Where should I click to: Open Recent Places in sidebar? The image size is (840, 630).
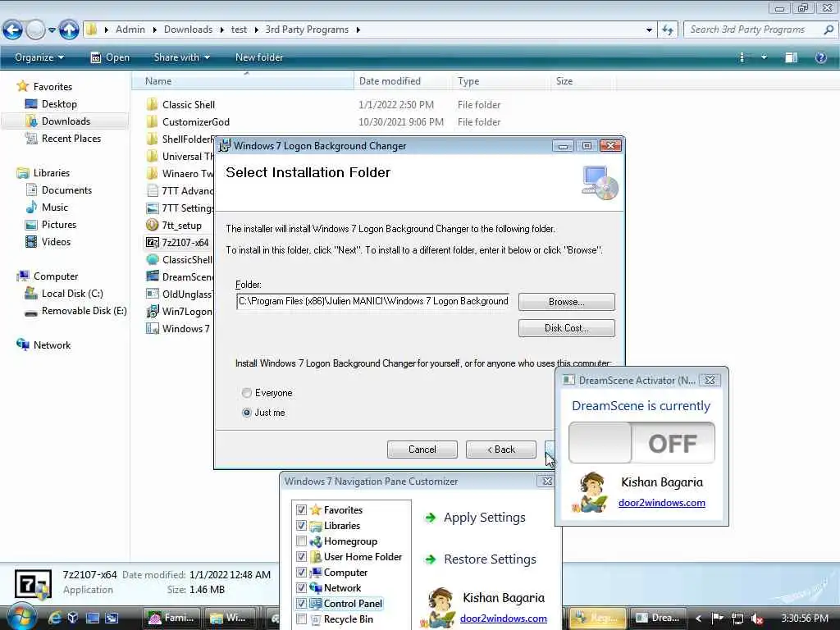[71, 138]
